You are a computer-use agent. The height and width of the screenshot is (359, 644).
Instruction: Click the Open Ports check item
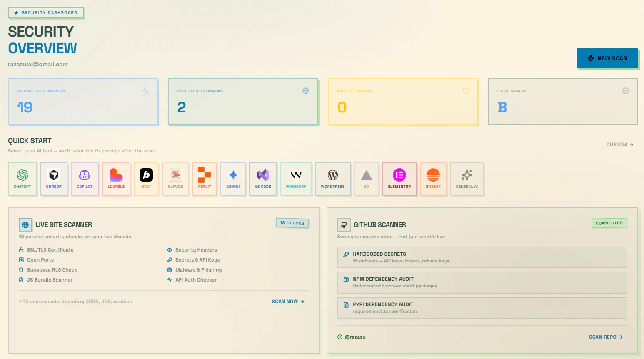click(x=36, y=260)
